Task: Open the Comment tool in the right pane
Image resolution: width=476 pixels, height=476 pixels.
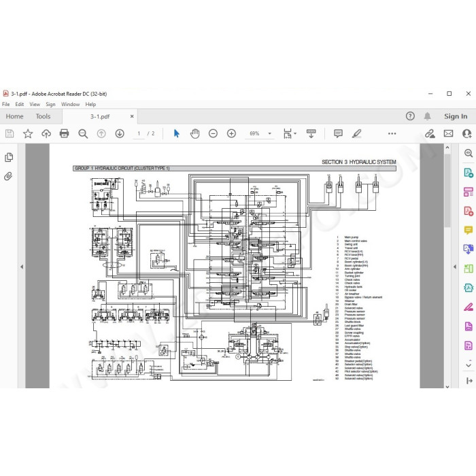Action: coord(469,230)
